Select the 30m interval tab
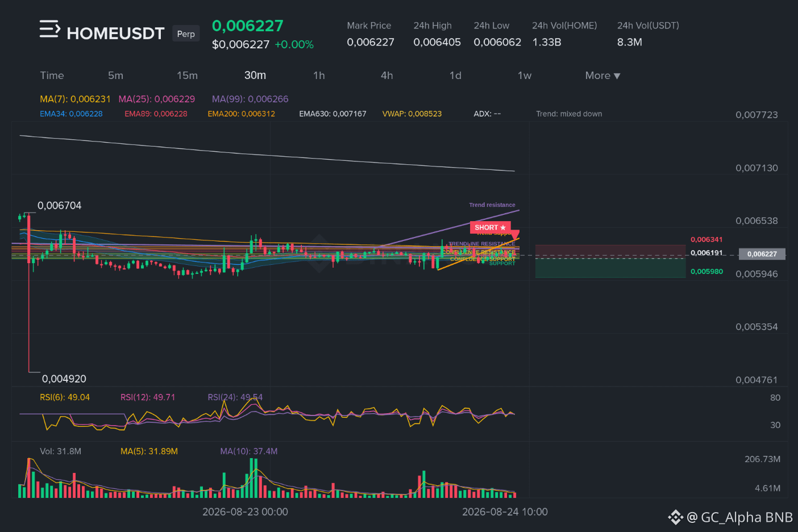This screenshot has width=798, height=532. (x=255, y=76)
